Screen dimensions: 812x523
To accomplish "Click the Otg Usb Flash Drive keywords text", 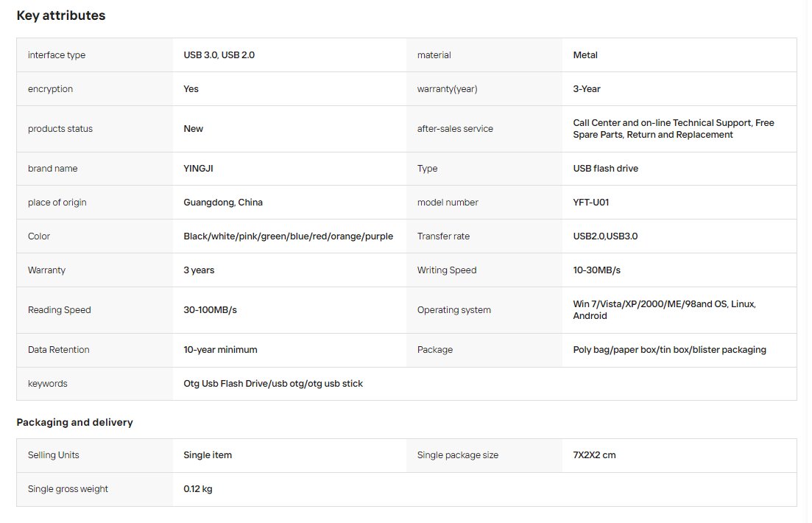I will click(273, 384).
